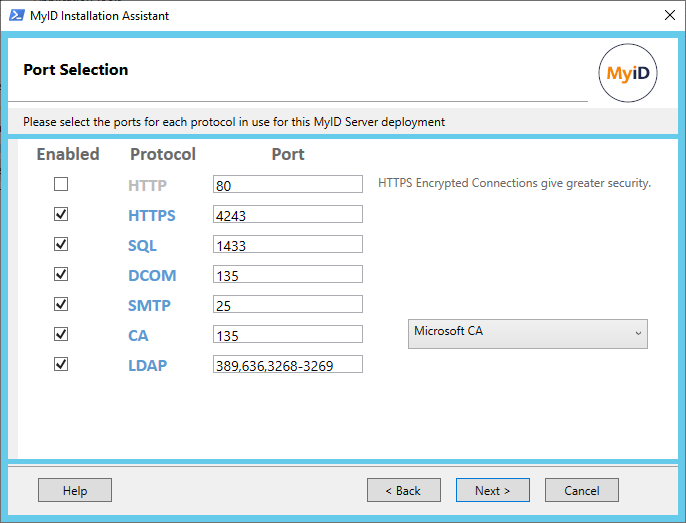Select the SQL port field showing 1433
The width and height of the screenshot is (686, 523).
(287, 245)
